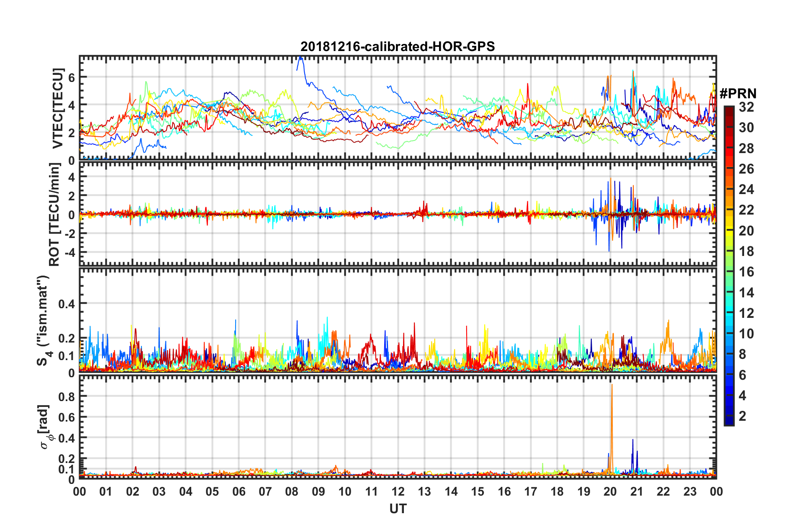796x532 pixels.
Task: Click colorbar tick label "24"
Action: pyautogui.click(x=746, y=189)
